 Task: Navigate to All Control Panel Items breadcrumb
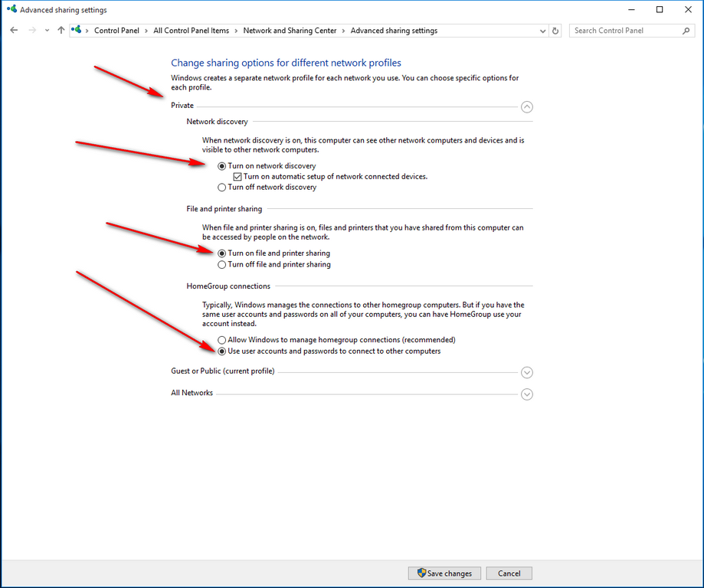tap(192, 31)
